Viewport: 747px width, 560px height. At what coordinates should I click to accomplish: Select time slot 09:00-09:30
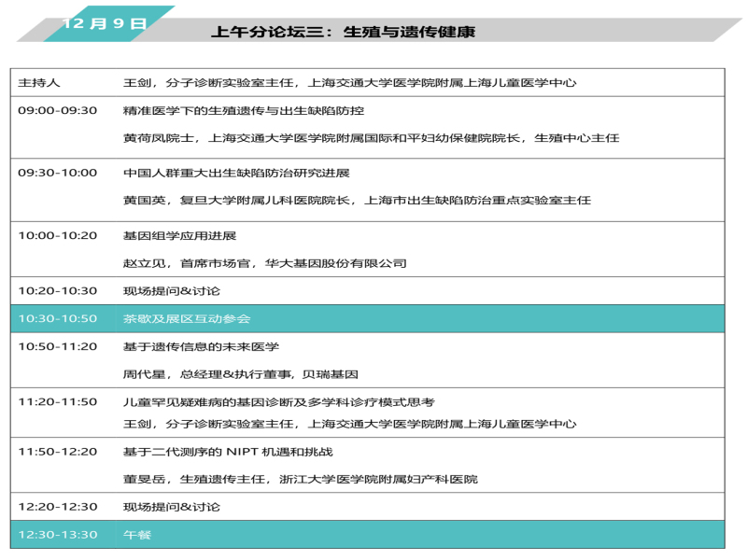(x=58, y=110)
